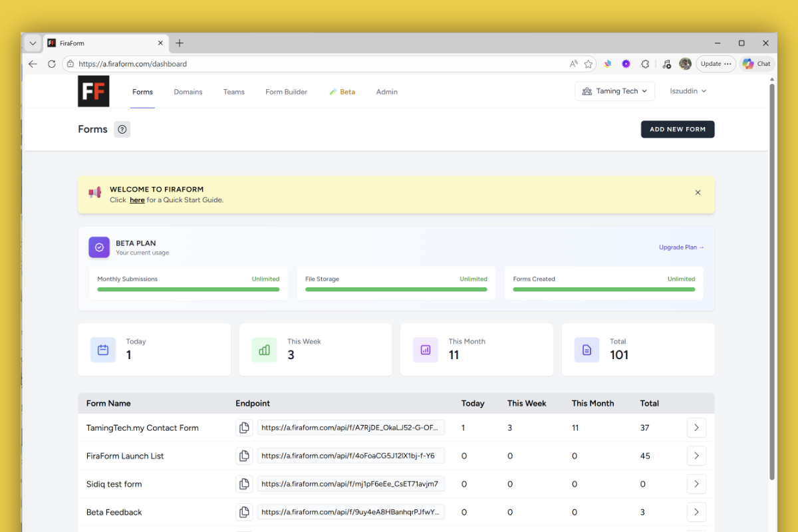Screen dimensions: 798x532
Task: Copy the TamingTech.my Contact Form endpoint
Action: pos(244,428)
